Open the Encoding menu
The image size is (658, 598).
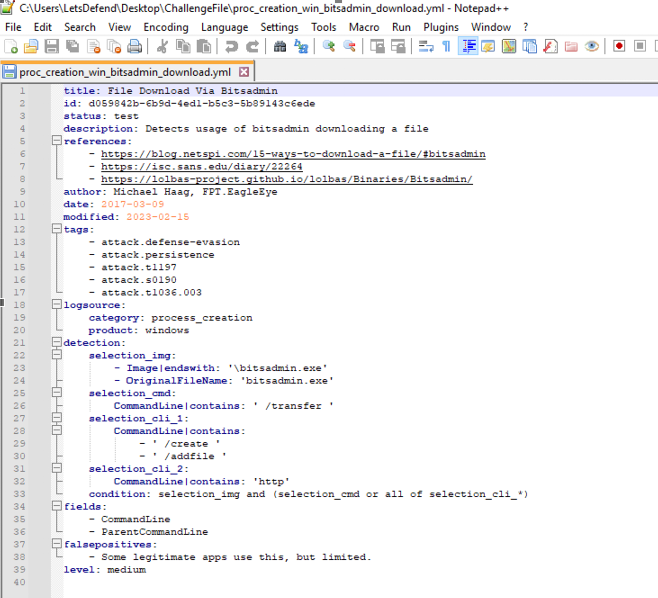[166, 27]
